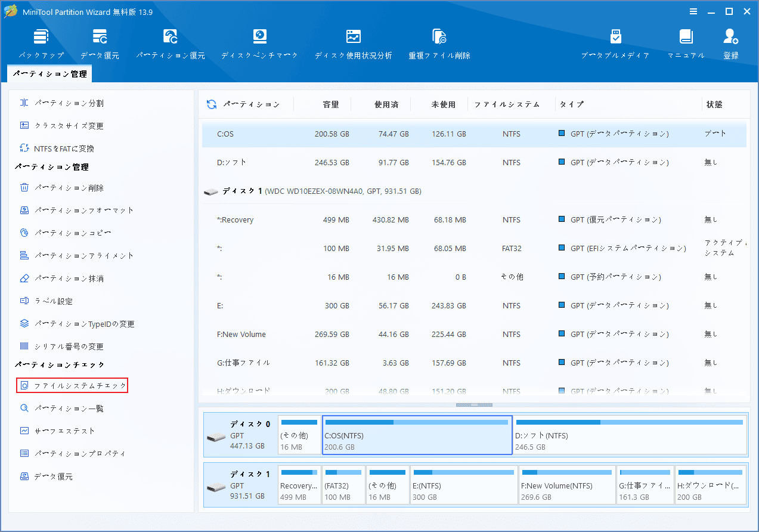Click the 登録 register icon
Viewport: 759px width, 532px height.
tap(730, 44)
